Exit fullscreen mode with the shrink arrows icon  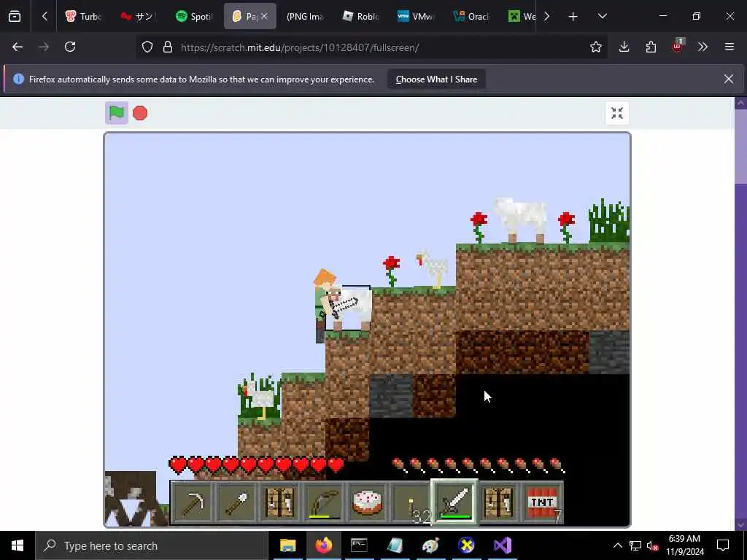[x=617, y=113]
